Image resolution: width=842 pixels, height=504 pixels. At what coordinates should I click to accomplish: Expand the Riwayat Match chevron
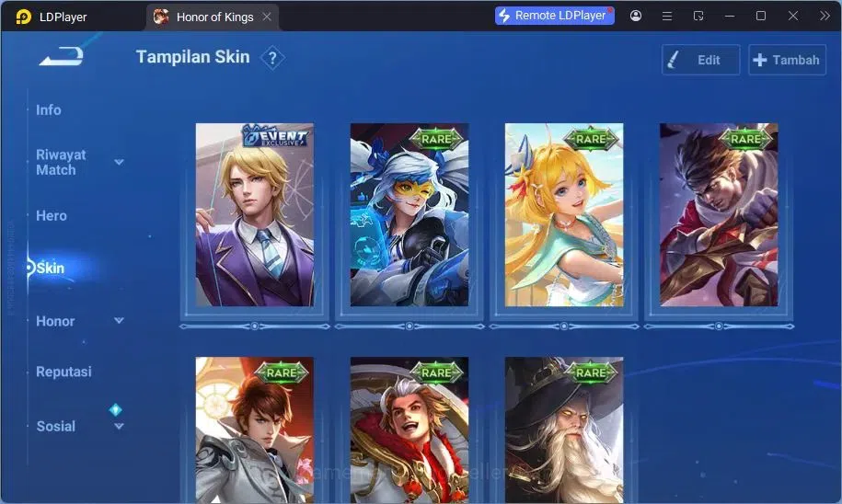(x=120, y=162)
